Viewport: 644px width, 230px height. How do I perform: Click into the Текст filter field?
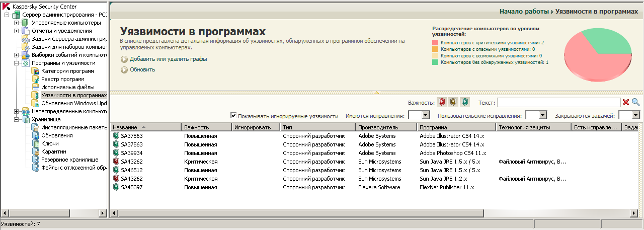558,102
